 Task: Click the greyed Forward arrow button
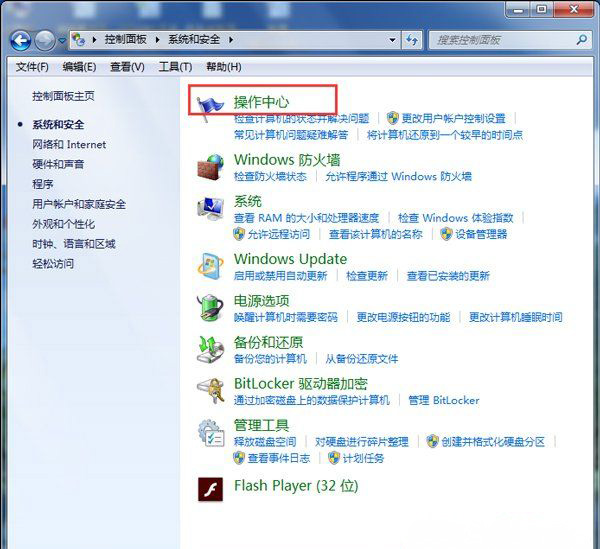click(45, 40)
